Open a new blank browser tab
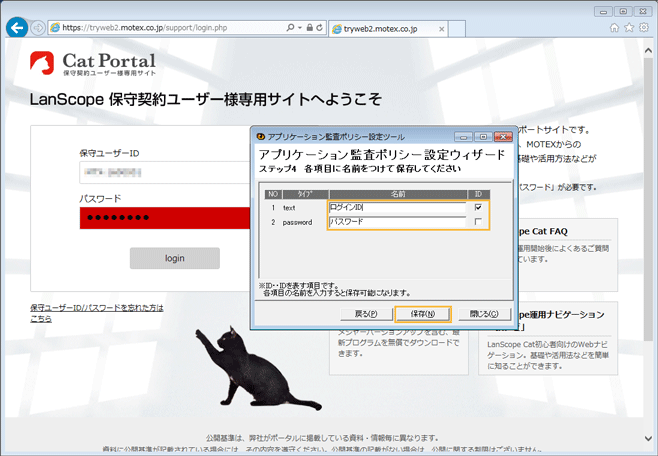This screenshot has width=658, height=456. click(x=457, y=29)
